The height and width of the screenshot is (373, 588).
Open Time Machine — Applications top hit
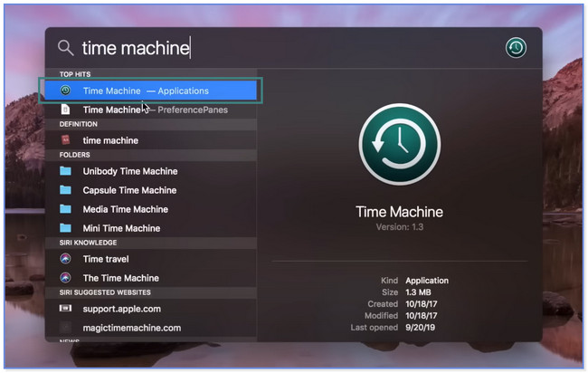tap(151, 91)
